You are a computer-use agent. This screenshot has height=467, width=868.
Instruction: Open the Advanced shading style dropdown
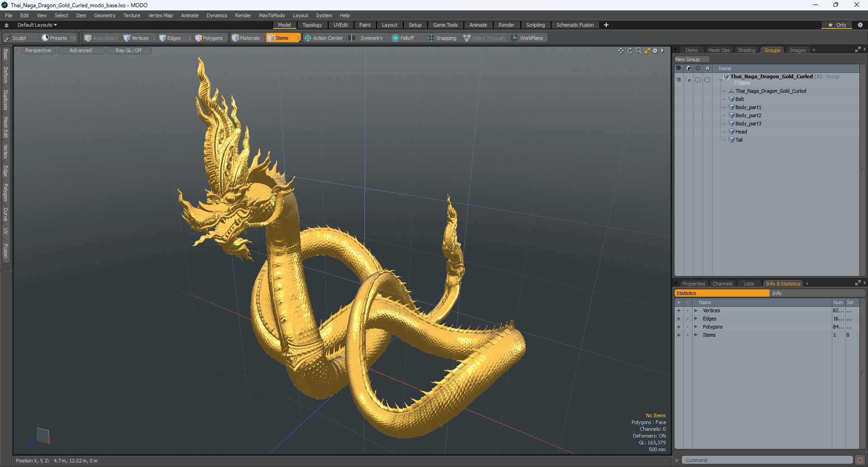tap(80, 51)
